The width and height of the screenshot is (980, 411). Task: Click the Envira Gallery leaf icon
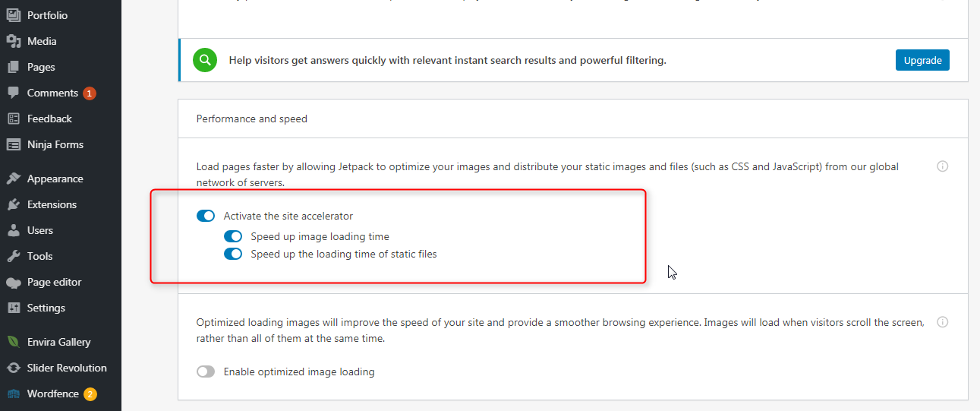click(x=13, y=342)
